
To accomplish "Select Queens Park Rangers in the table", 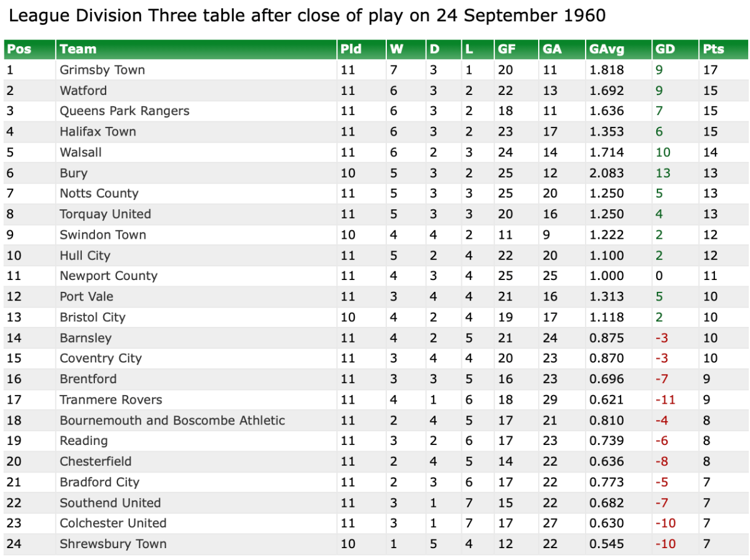I will (x=124, y=111).
